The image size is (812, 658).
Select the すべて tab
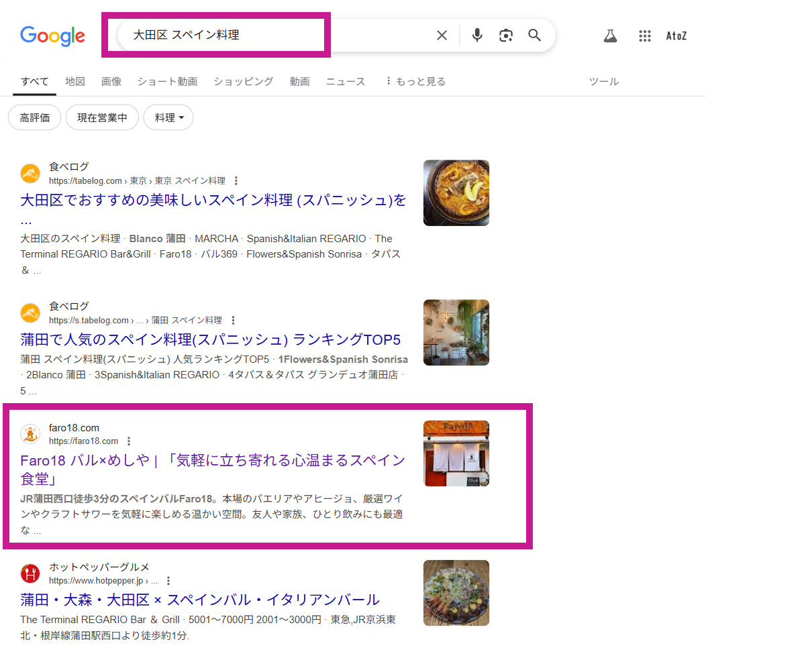click(34, 81)
